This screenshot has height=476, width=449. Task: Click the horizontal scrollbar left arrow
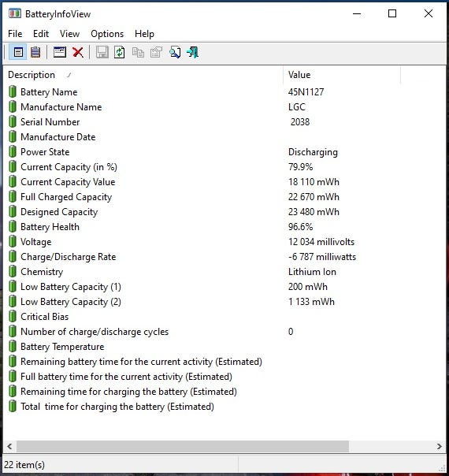(9, 446)
